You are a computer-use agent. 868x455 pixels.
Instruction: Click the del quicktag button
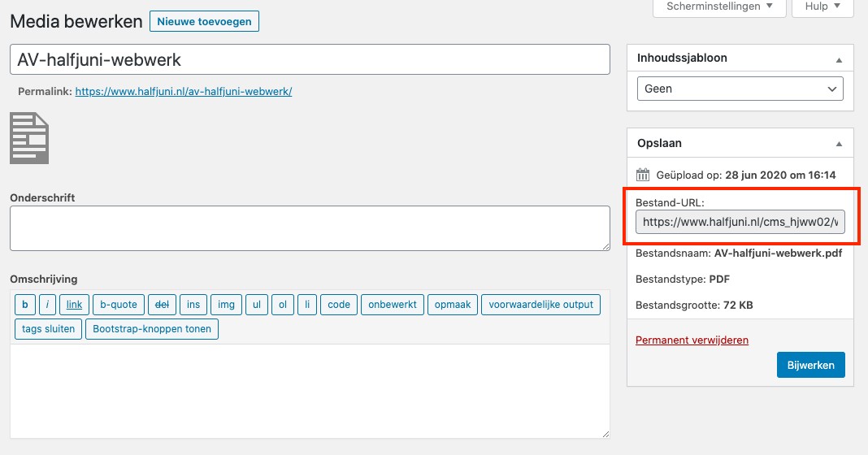pos(163,305)
